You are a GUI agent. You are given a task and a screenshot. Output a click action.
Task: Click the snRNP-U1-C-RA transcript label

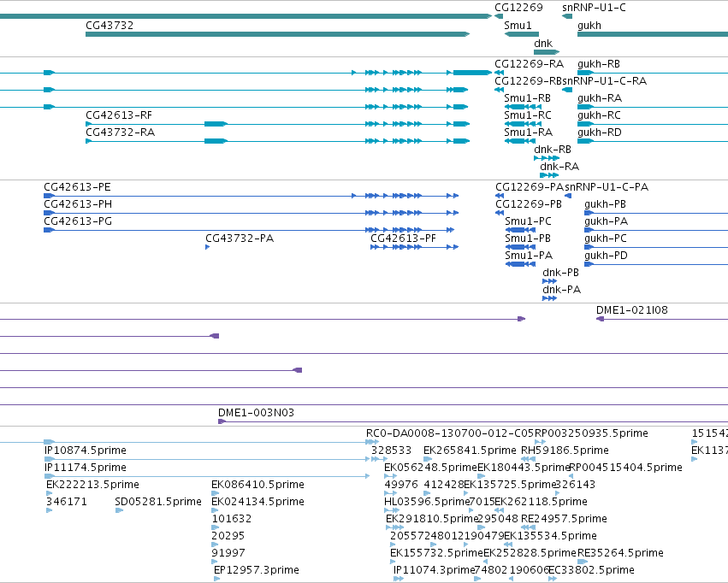(x=605, y=81)
